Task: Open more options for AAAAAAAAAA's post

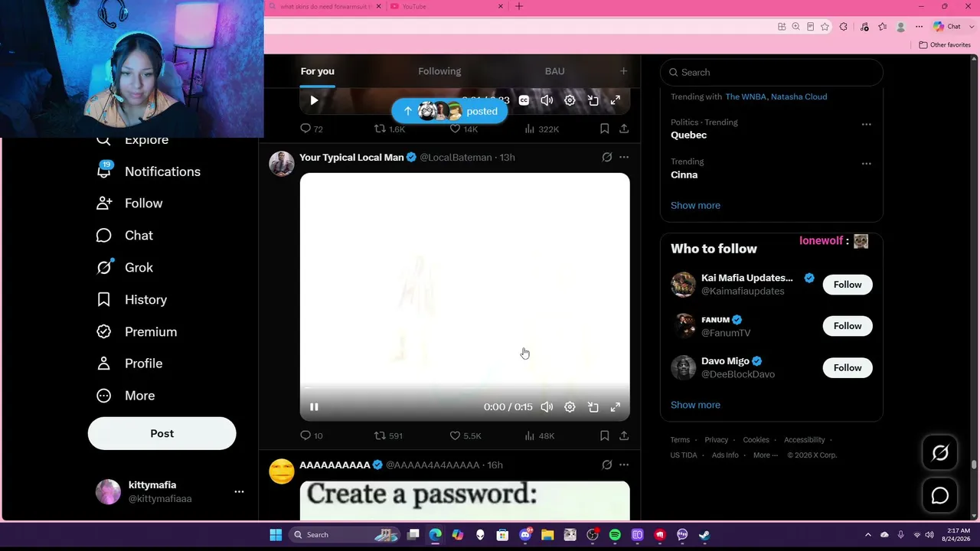Action: coord(624,465)
